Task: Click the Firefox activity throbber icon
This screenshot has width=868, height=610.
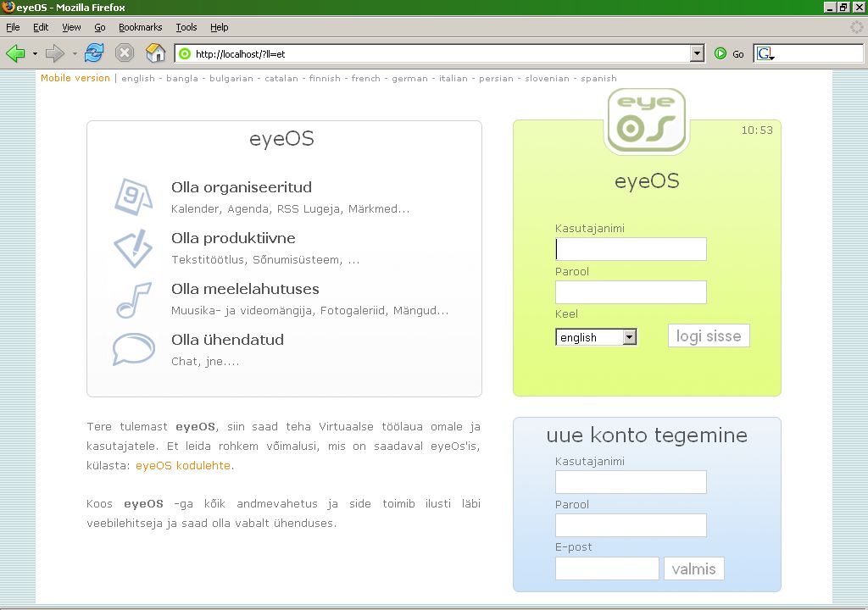Action: 857,26
